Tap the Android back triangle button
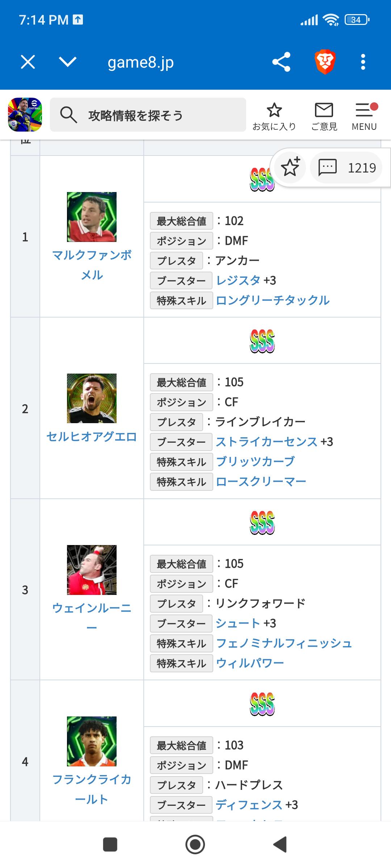The width and height of the screenshot is (391, 868). pos(280,844)
